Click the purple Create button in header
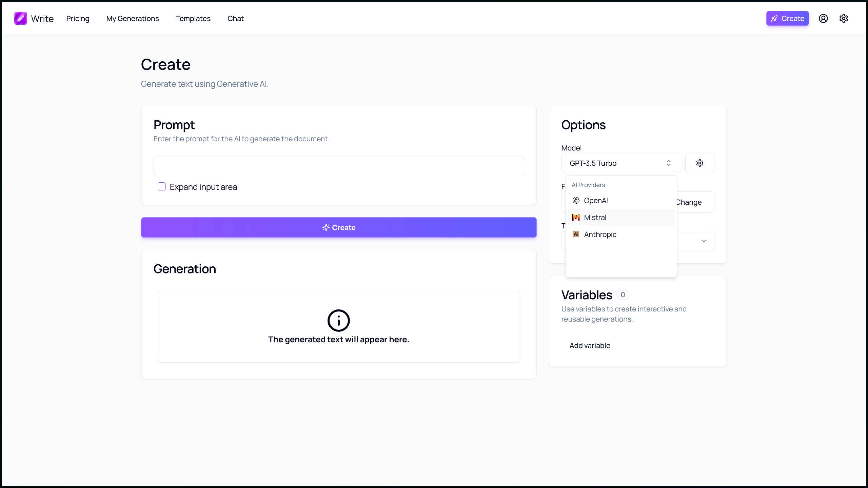Image resolution: width=868 pixels, height=488 pixels. point(787,18)
